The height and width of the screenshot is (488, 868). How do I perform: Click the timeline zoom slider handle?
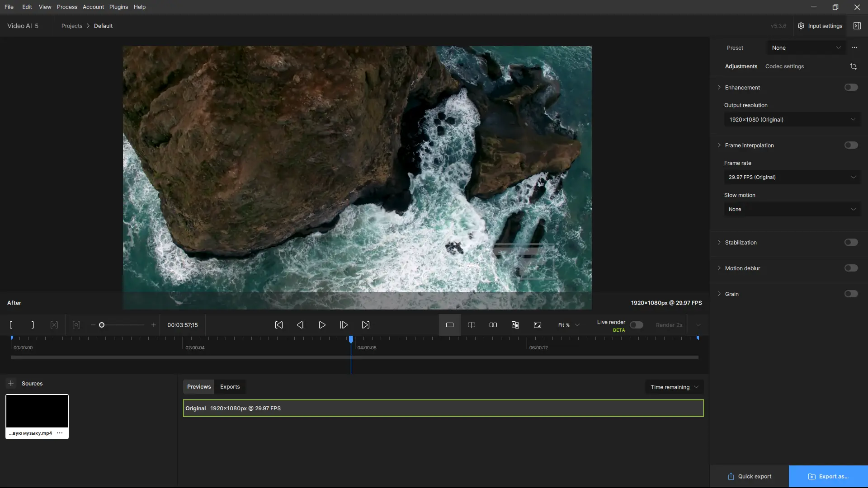pyautogui.click(x=102, y=325)
